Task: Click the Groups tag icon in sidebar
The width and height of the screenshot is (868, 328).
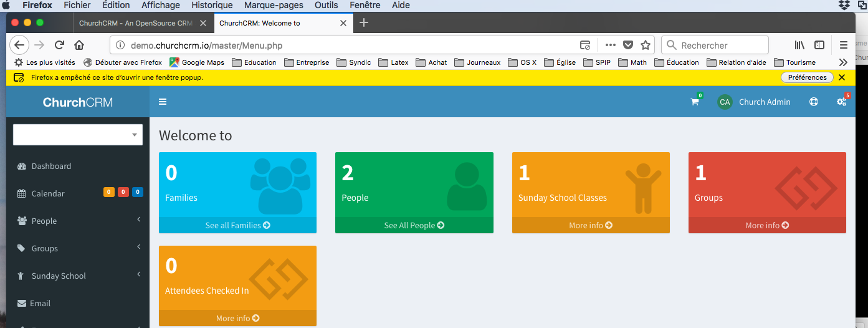Action: 22,248
